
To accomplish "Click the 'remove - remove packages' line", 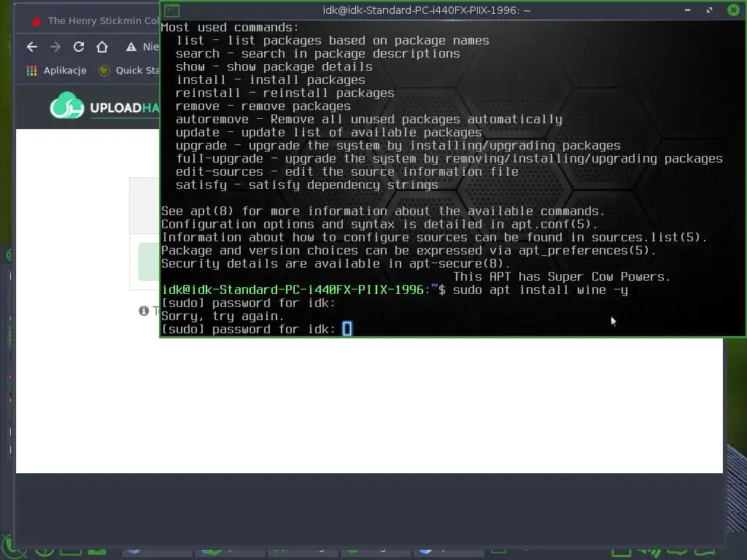I will [263, 106].
